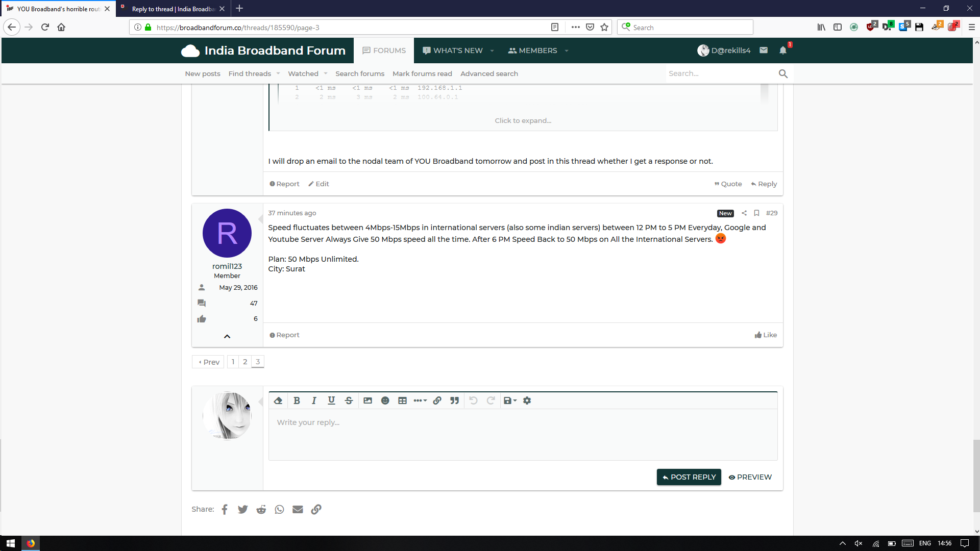Submit with the POST REPLY button

tap(689, 477)
